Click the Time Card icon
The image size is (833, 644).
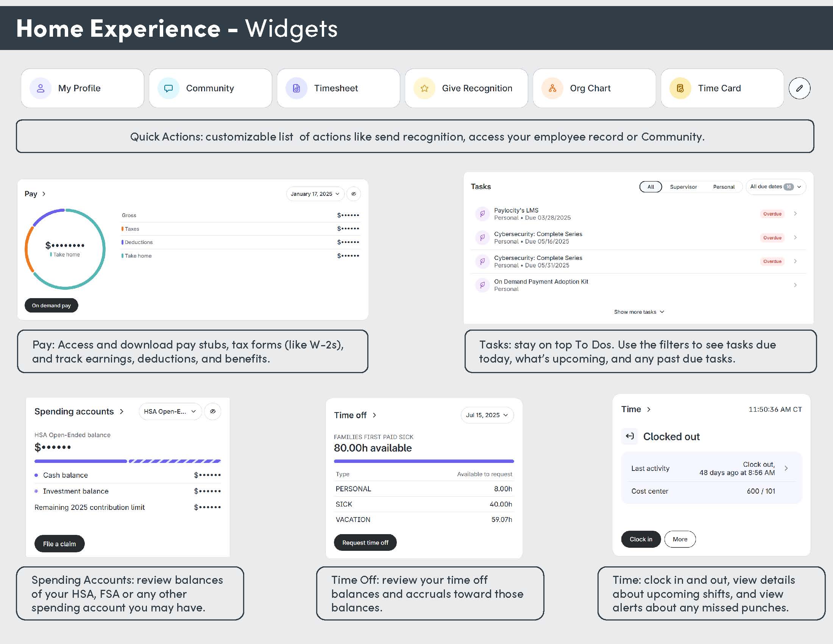[x=680, y=88]
